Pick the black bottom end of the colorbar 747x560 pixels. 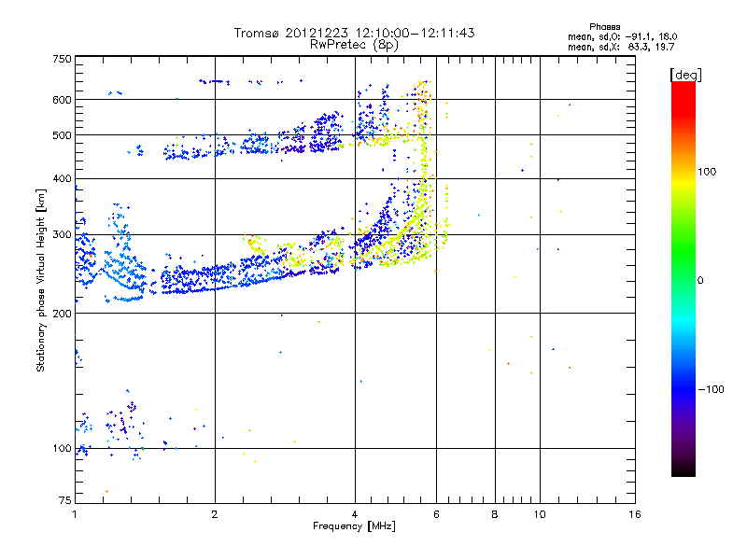click(683, 472)
